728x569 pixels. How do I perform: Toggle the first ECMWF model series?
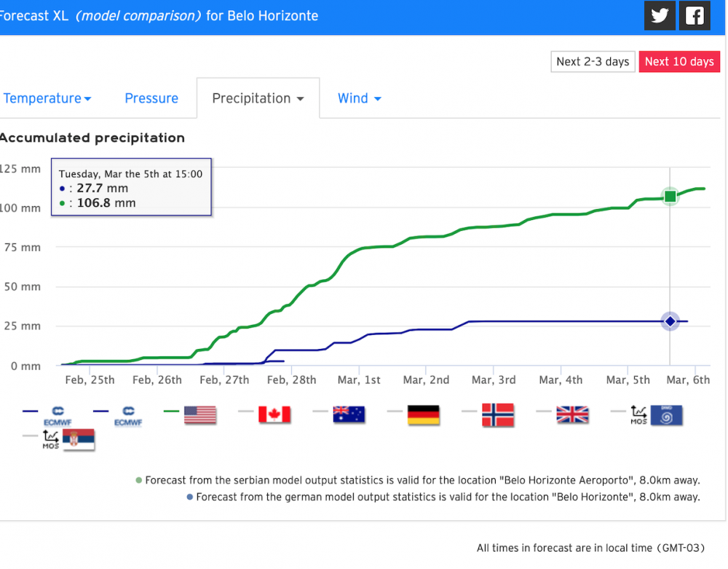(56, 415)
